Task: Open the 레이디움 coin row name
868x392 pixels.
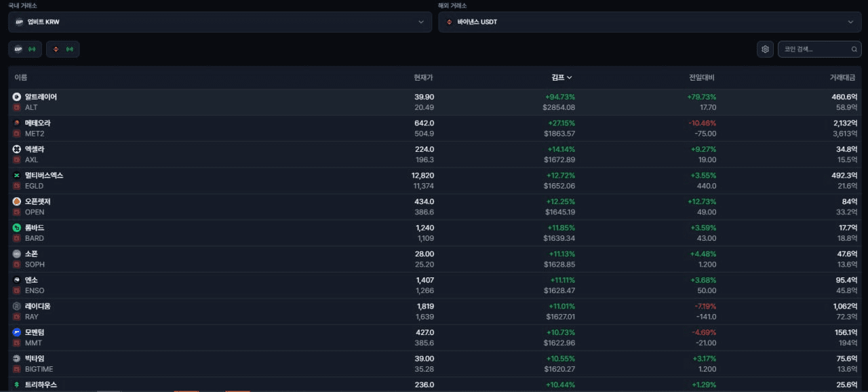Action: (37, 307)
